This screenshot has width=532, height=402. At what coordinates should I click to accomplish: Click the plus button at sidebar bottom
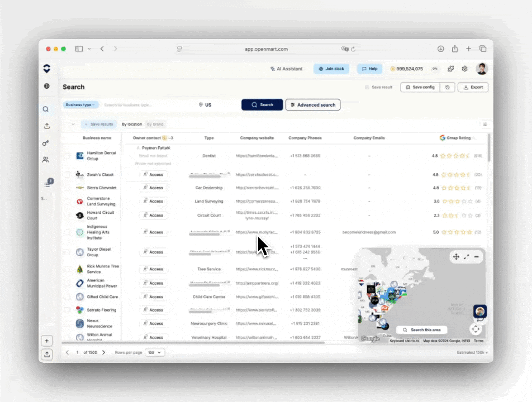(47, 341)
